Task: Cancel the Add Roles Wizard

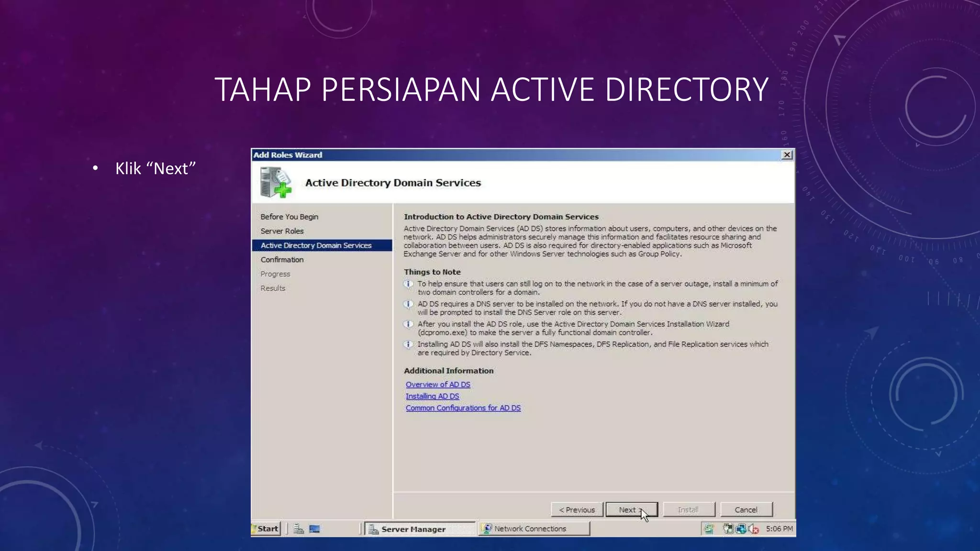Action: pyautogui.click(x=746, y=509)
